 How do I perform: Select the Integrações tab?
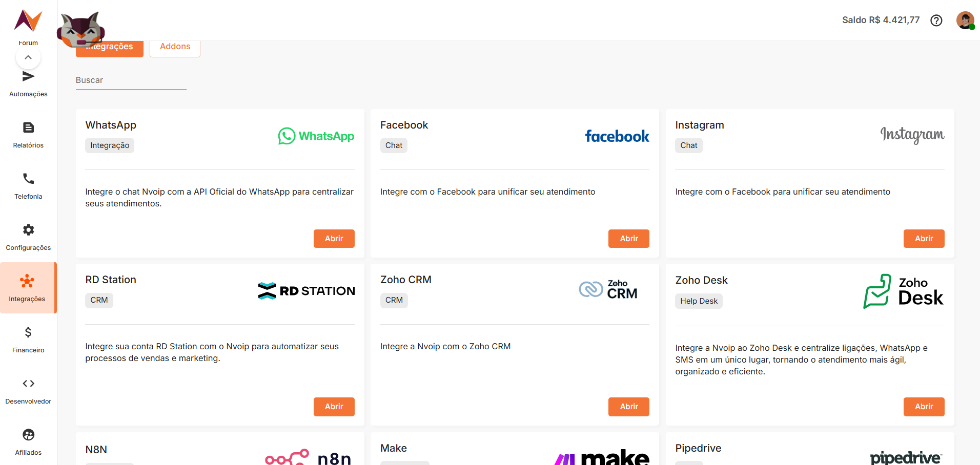110,48
